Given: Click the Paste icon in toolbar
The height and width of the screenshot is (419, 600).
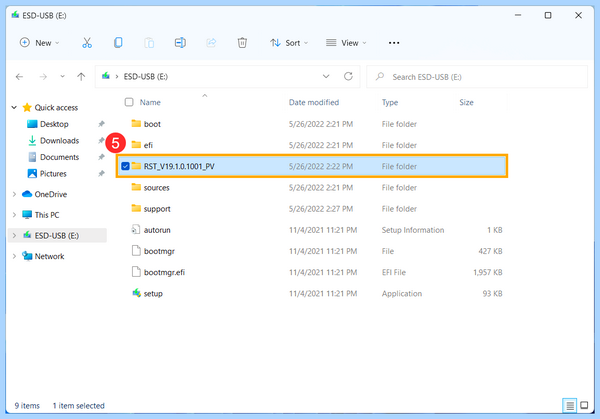Looking at the screenshot, I should [x=149, y=43].
